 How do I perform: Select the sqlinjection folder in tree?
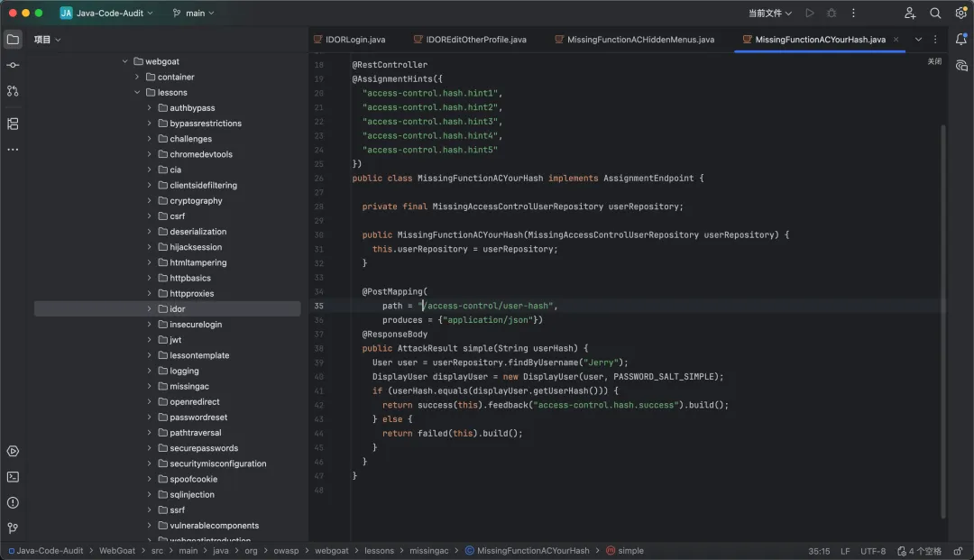193,495
